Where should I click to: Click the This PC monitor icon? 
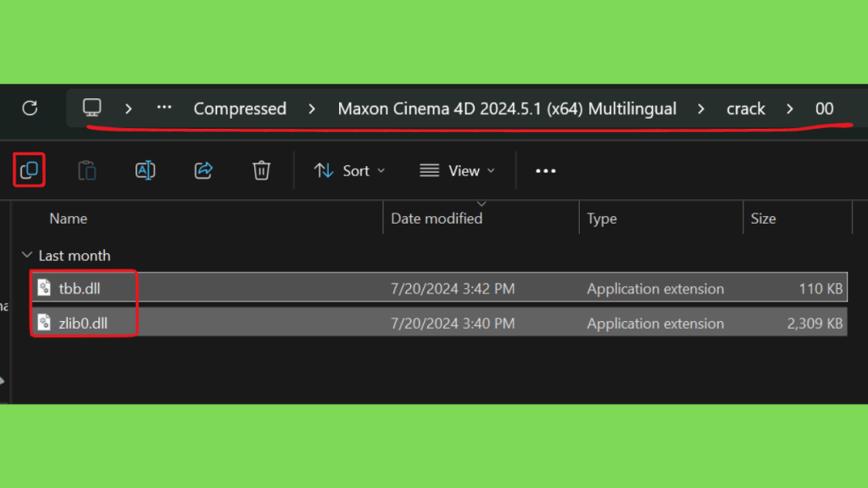click(92, 108)
